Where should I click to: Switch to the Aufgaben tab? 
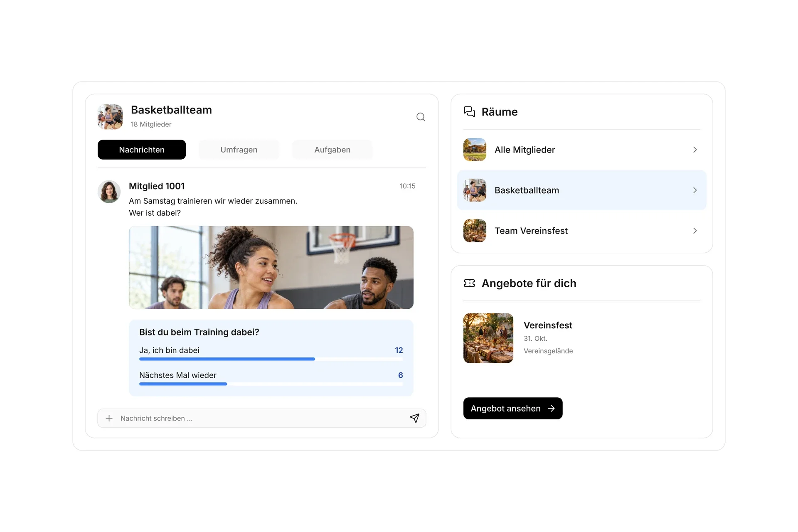click(x=332, y=150)
